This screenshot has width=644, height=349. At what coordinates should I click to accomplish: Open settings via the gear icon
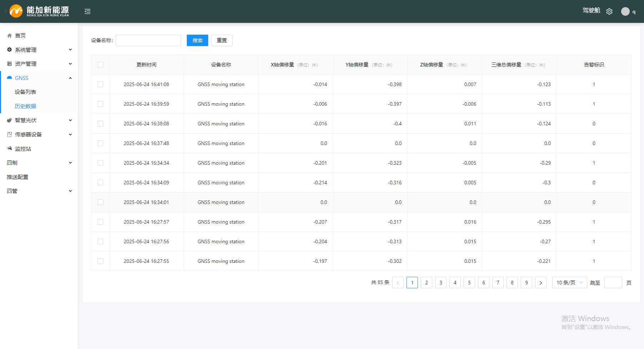(609, 11)
